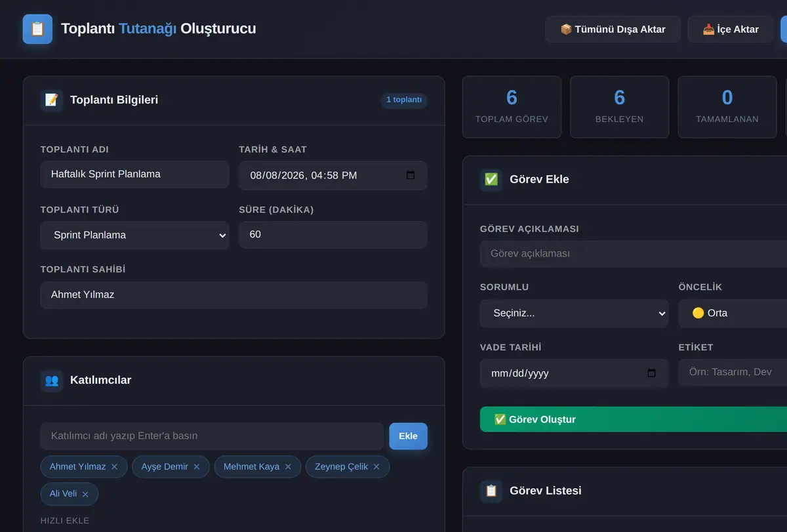Click the Etiket input field
This screenshot has height=532, width=787.
pyautogui.click(x=733, y=373)
